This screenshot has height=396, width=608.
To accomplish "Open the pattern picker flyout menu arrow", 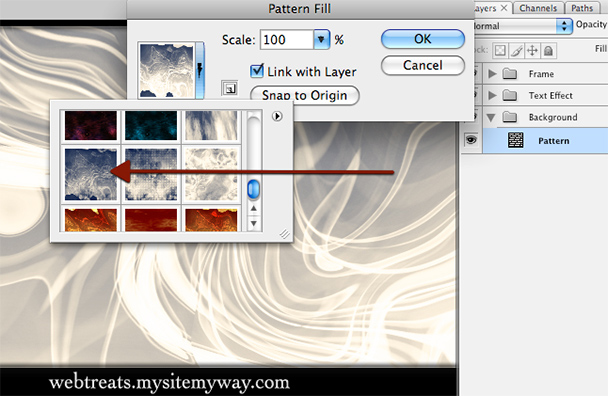I will click(277, 116).
